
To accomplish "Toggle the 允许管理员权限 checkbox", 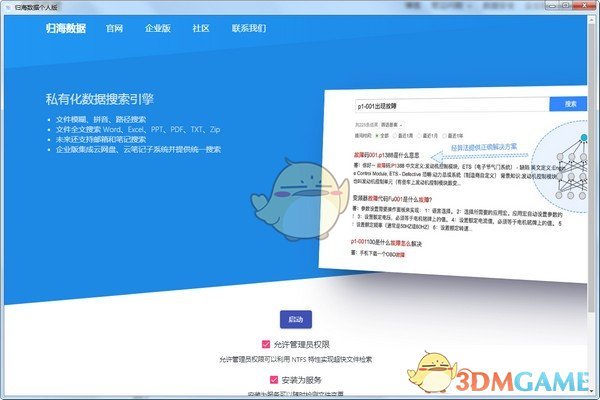I will (x=266, y=344).
